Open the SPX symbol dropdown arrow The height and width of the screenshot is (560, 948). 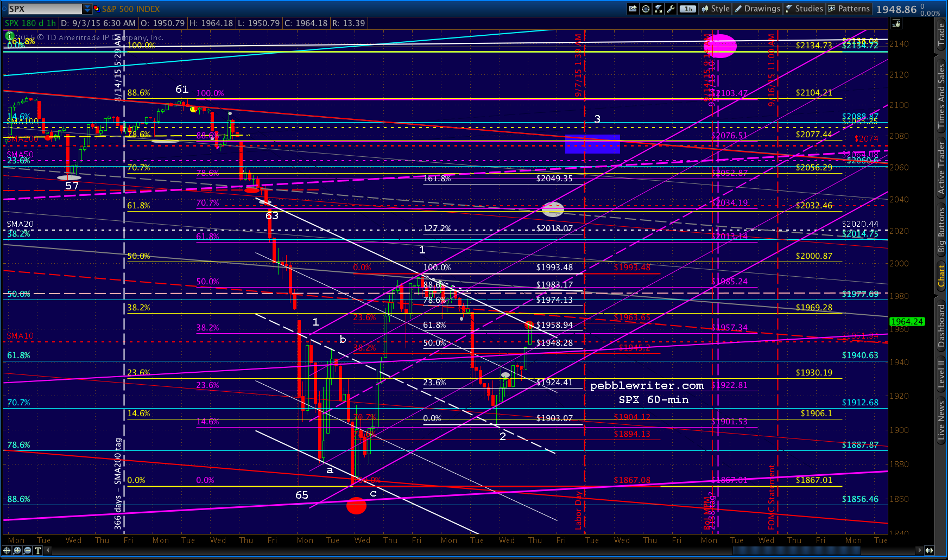[87, 9]
